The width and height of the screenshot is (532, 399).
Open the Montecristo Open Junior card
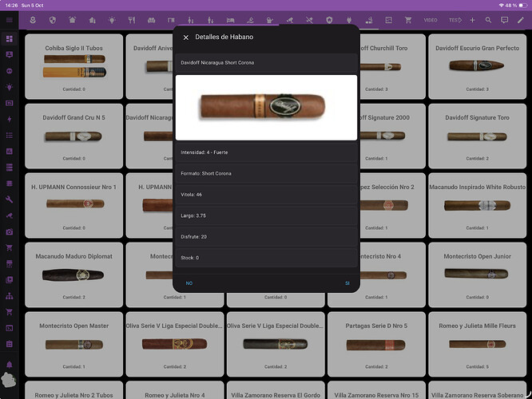477,275
